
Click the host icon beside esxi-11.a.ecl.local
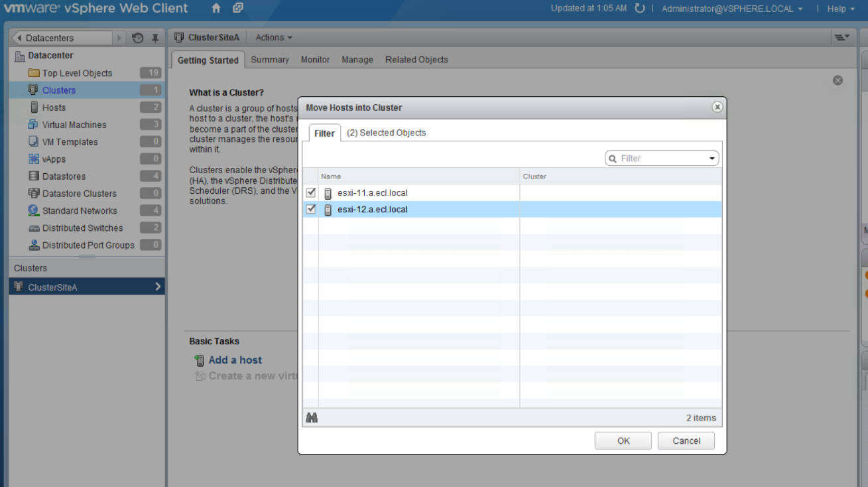tap(328, 194)
